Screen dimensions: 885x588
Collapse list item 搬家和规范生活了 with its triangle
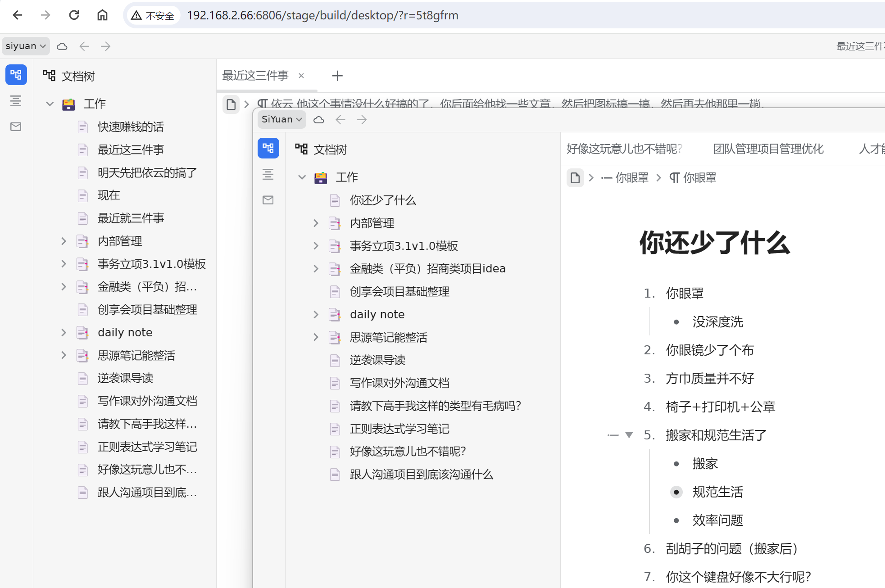coord(629,434)
